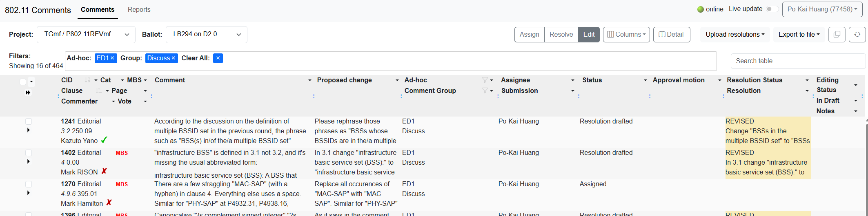This screenshot has height=216, width=868.
Task: Click the refresh icon button
Action: pos(857,35)
